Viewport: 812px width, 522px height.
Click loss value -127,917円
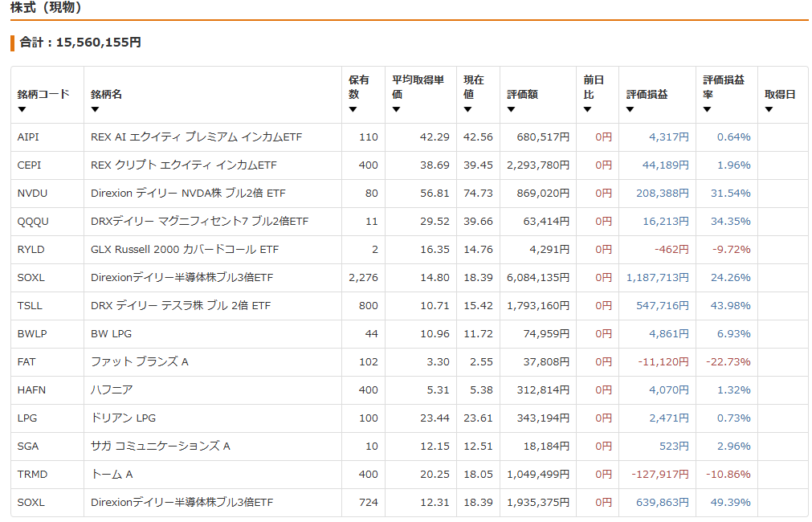(660, 474)
